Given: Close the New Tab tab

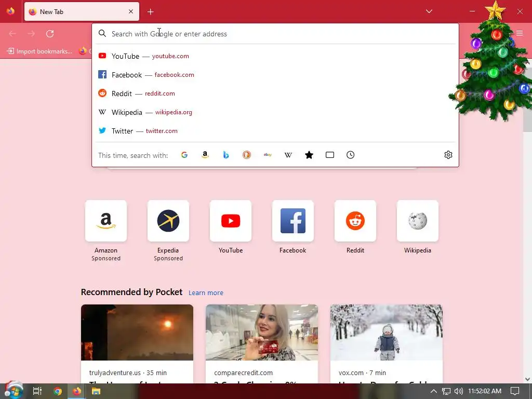Looking at the screenshot, I should point(131,11).
